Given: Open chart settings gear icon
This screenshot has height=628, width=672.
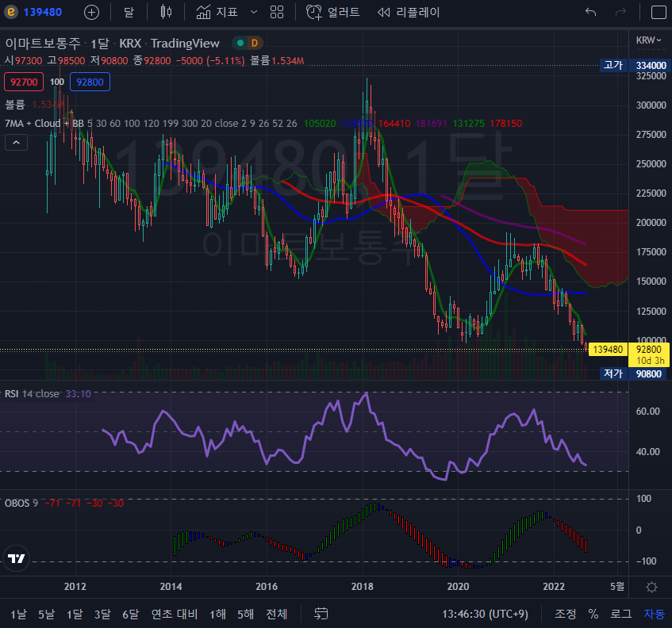Looking at the screenshot, I should (651, 587).
